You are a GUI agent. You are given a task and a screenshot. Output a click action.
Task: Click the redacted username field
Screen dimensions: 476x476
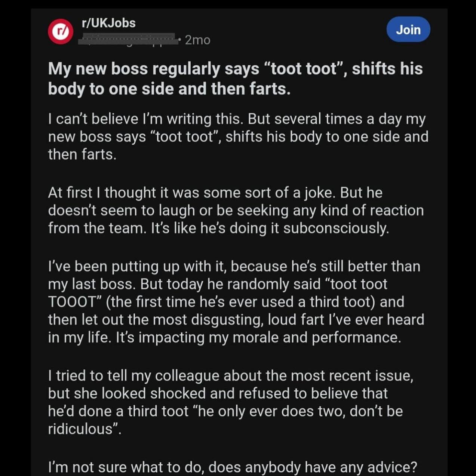(x=127, y=39)
